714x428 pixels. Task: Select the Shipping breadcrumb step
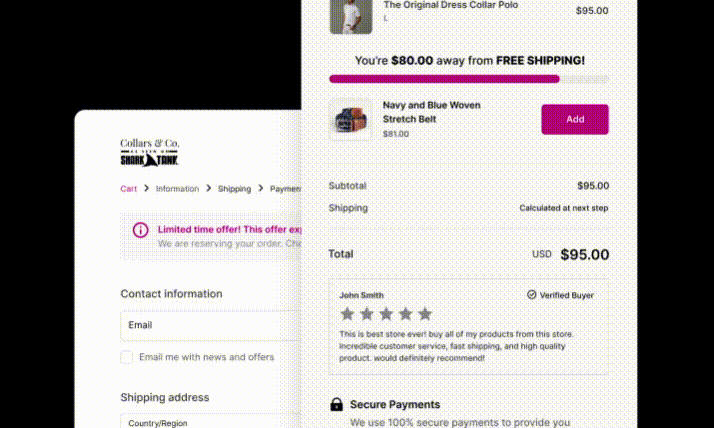pyautogui.click(x=234, y=189)
